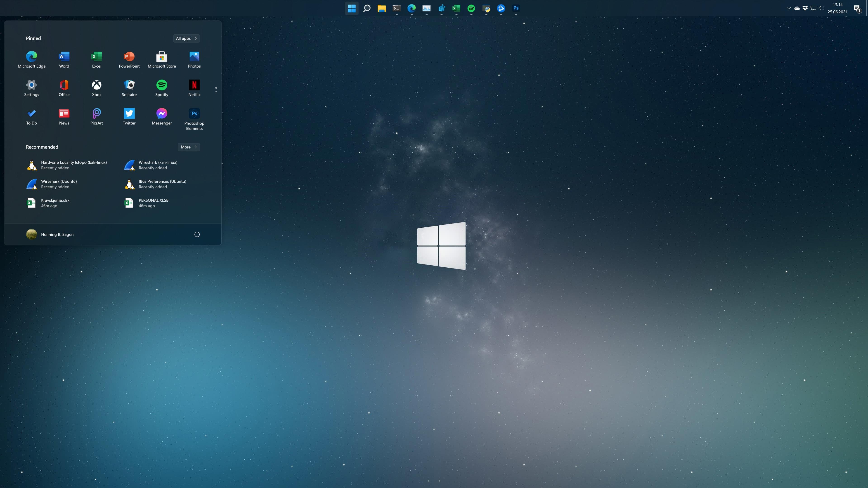Open Wireshark (Ubuntu) recommended item
The width and height of the screenshot is (868, 488).
52,184
